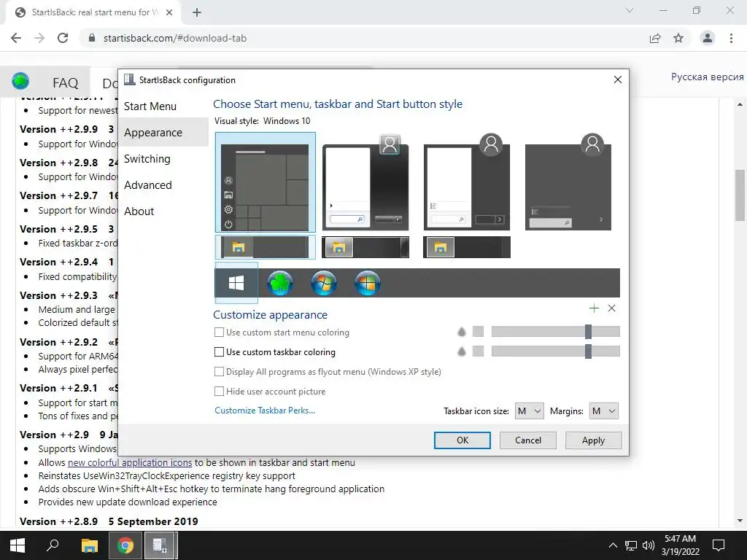
Task: Check Hide user account picture
Action: [x=219, y=392]
